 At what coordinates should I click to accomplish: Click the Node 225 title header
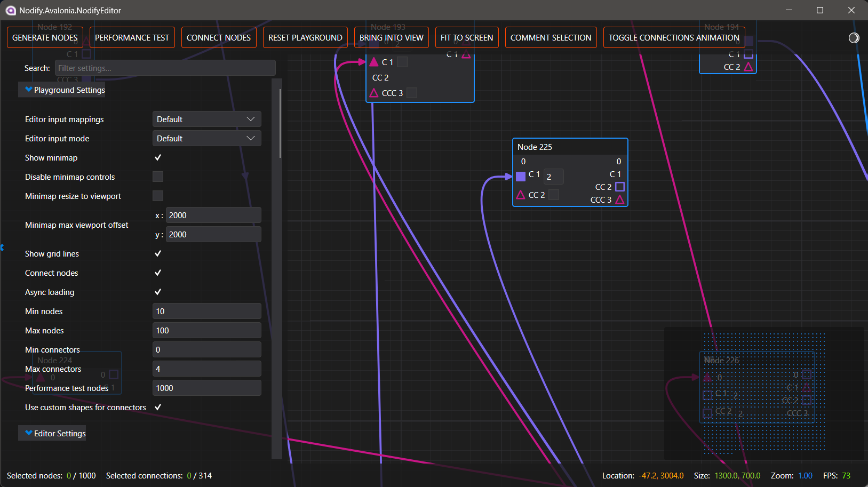[570, 147]
